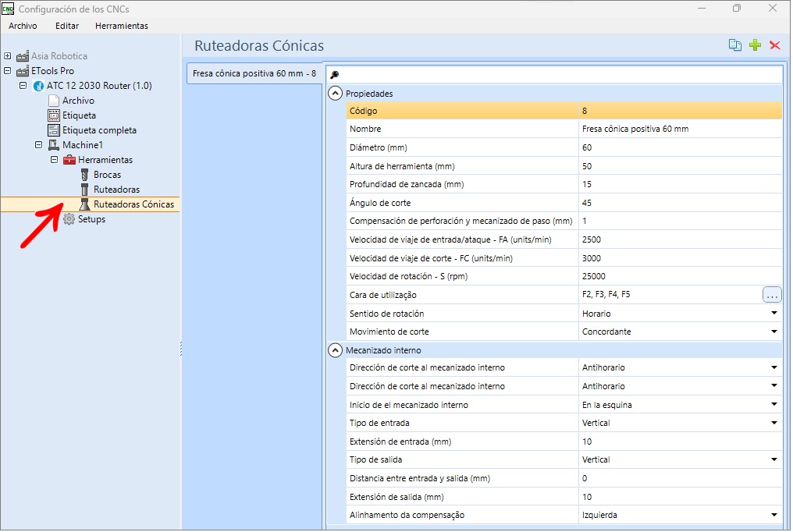Image resolution: width=793 pixels, height=532 pixels.
Task: Edit the FC cutting speed value 3000
Action: point(681,258)
